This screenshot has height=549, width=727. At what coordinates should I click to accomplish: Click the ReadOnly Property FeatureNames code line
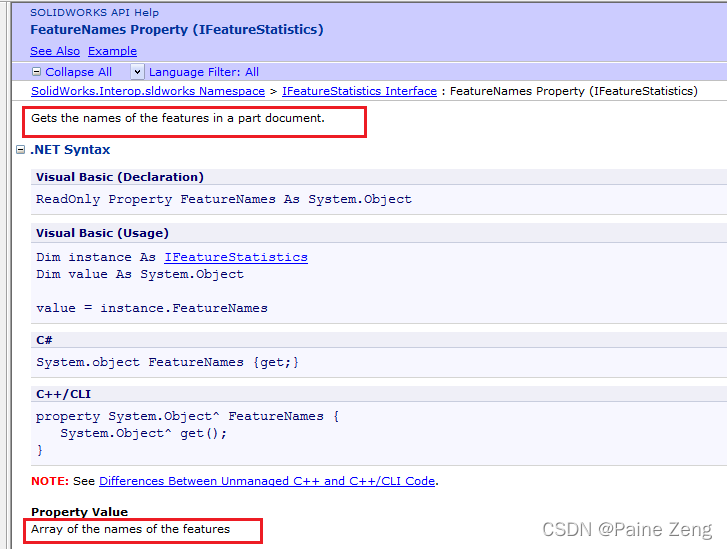coord(223,199)
